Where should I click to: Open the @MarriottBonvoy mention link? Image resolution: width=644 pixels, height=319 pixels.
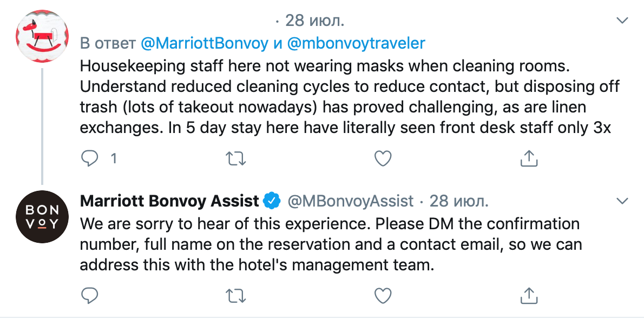coord(204,43)
